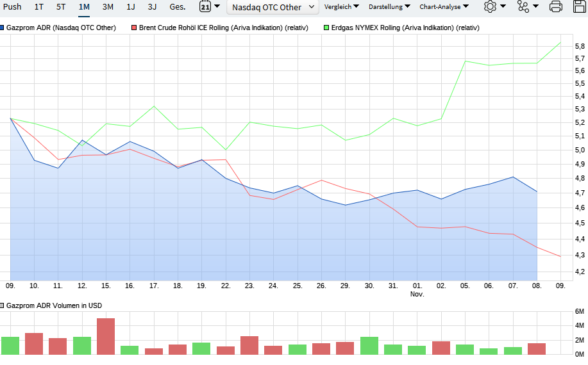Click the volume axis label 6M
Image resolution: width=588 pixels, height=365 pixels.
[580, 311]
